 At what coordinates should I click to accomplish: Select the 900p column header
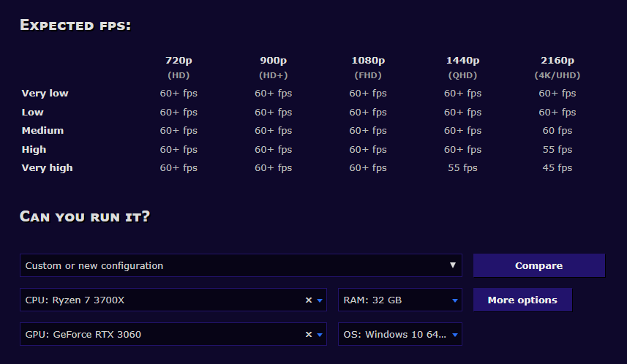(x=274, y=61)
